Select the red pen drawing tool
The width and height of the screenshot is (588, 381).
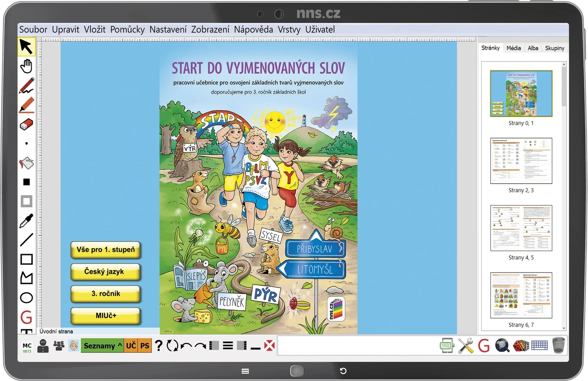coord(26,86)
